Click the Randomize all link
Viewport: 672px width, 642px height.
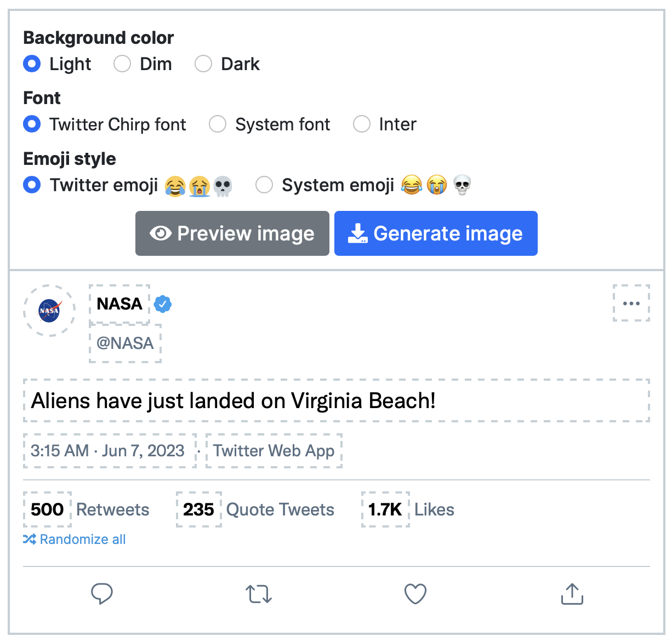(75, 540)
